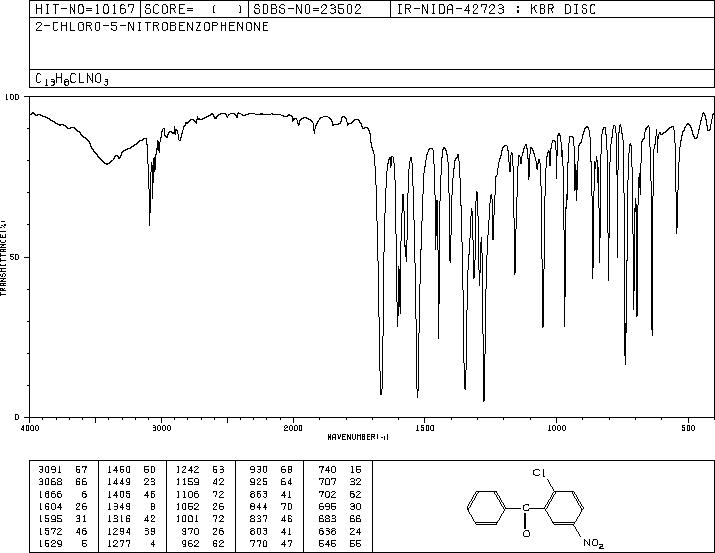The width and height of the screenshot is (715, 553).
Task: Click the 1500 tick label on wavenumber axis
Action: [x=425, y=428]
